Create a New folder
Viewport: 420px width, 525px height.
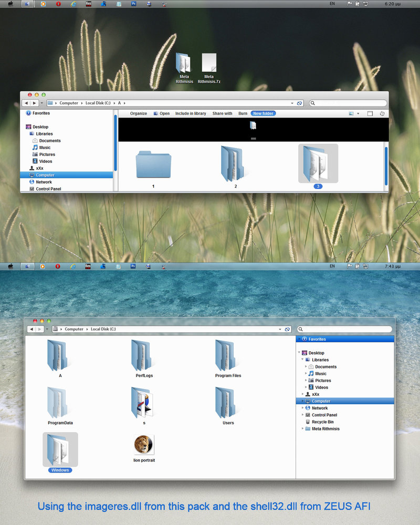263,113
